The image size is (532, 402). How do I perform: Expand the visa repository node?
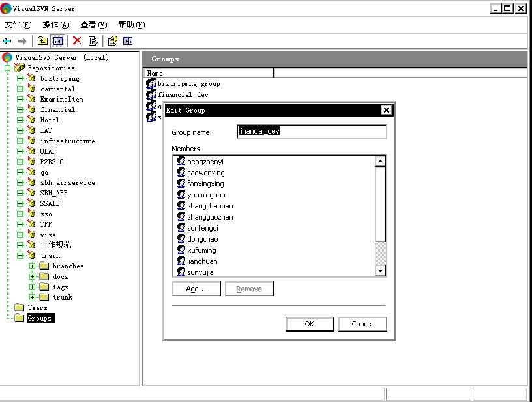[20, 235]
